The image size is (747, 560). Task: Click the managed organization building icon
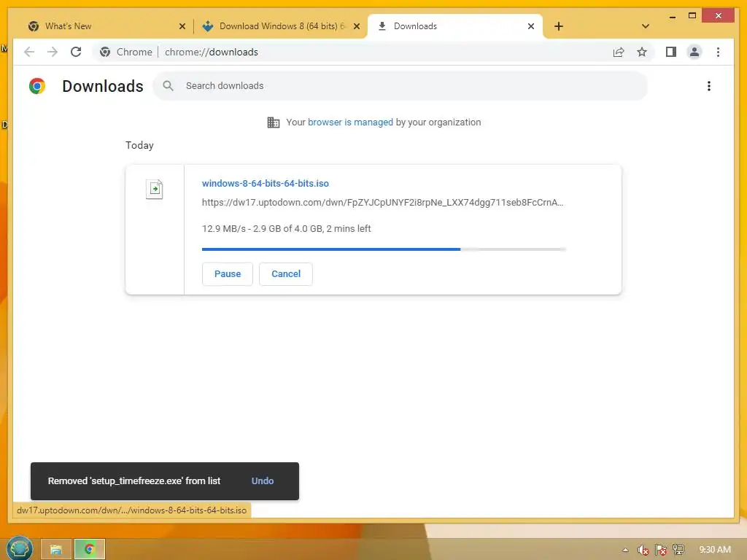coord(274,122)
